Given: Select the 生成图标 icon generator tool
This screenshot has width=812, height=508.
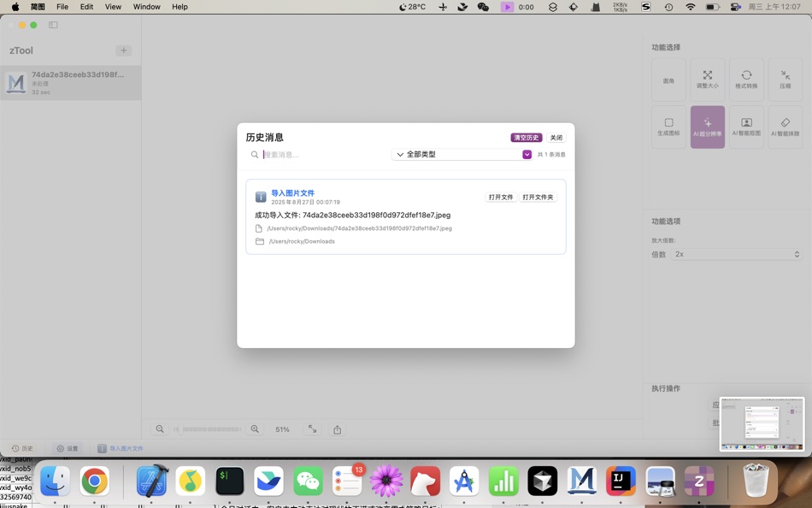Looking at the screenshot, I should click(668, 126).
